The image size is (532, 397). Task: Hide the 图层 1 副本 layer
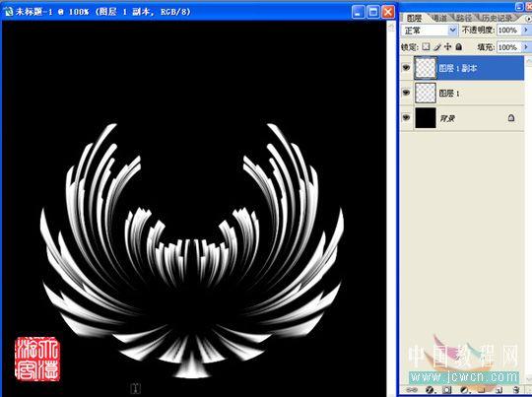pos(406,68)
